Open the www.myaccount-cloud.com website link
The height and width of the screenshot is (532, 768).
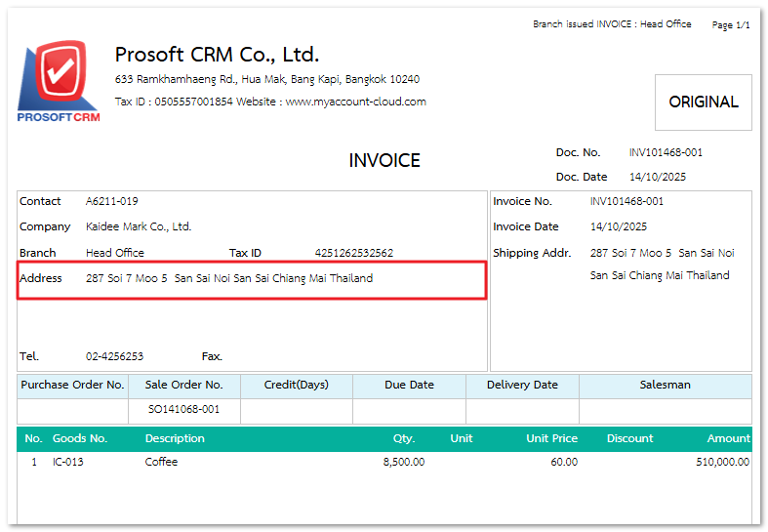click(355, 102)
